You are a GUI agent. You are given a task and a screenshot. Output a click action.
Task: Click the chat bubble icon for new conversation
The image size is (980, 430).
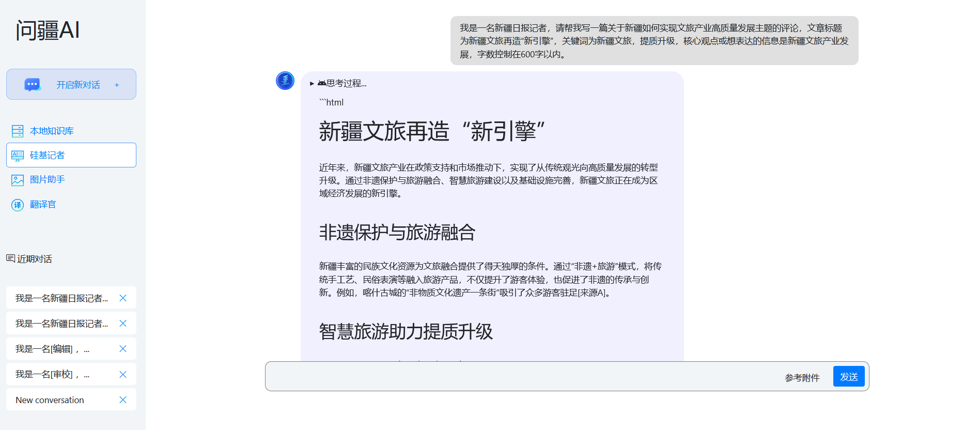33,85
